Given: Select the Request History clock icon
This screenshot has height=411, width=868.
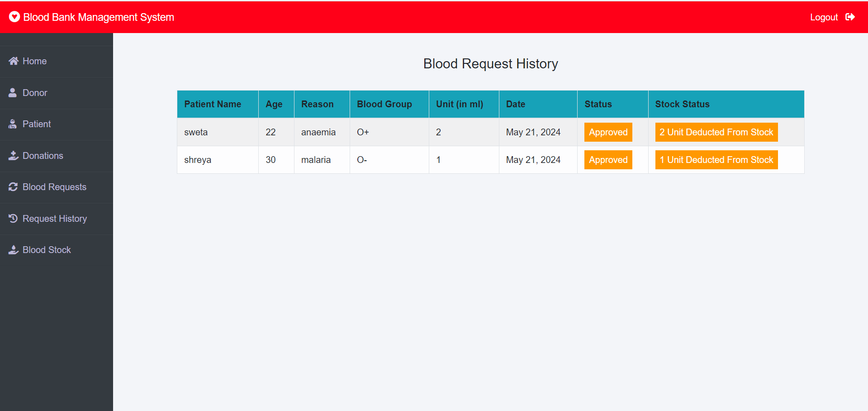Looking at the screenshot, I should 13,218.
